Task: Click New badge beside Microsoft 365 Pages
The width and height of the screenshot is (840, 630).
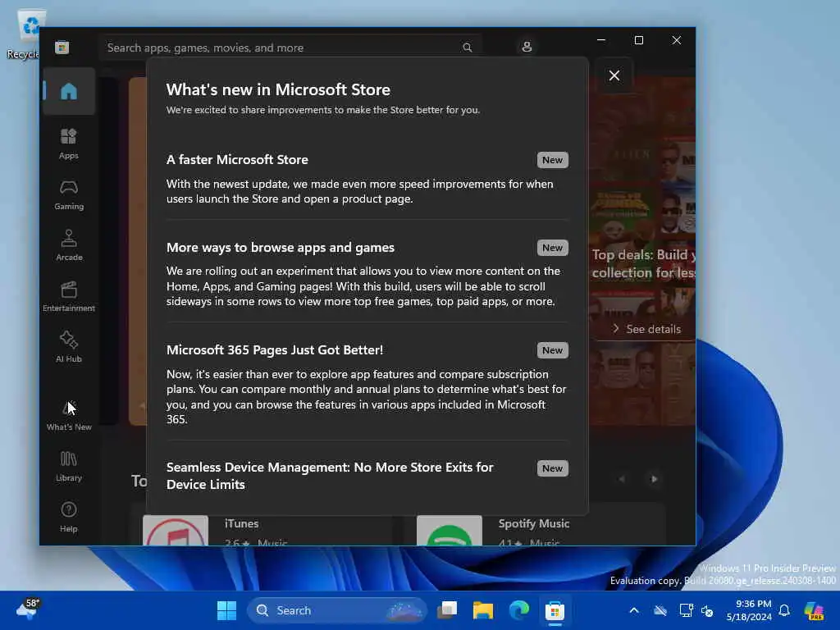Action: tap(552, 349)
